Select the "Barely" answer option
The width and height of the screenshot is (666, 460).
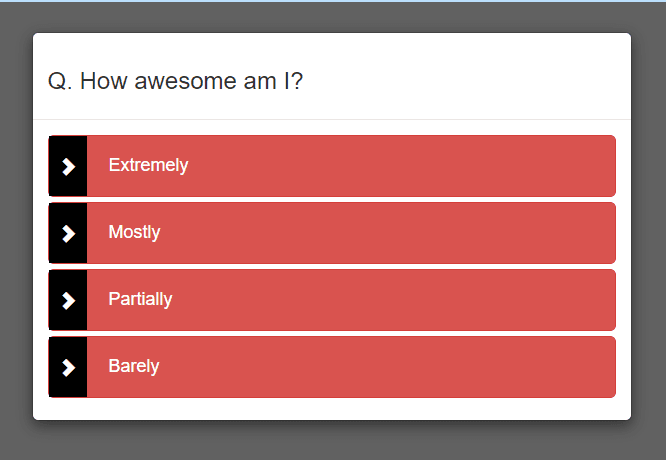(332, 367)
